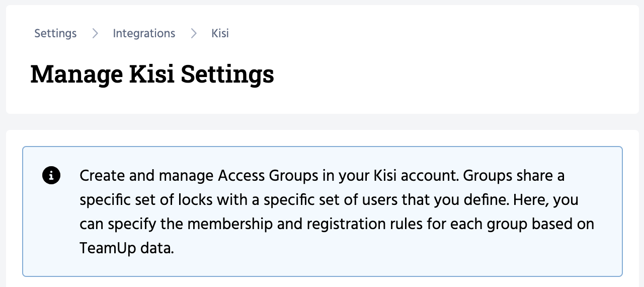The image size is (644, 287).
Task: Click the Manage Kisi Settings heading
Action: [x=152, y=74]
